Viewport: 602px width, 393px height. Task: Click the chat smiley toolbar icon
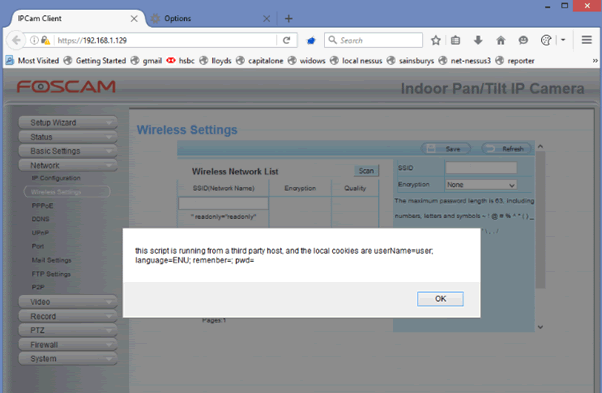point(523,40)
